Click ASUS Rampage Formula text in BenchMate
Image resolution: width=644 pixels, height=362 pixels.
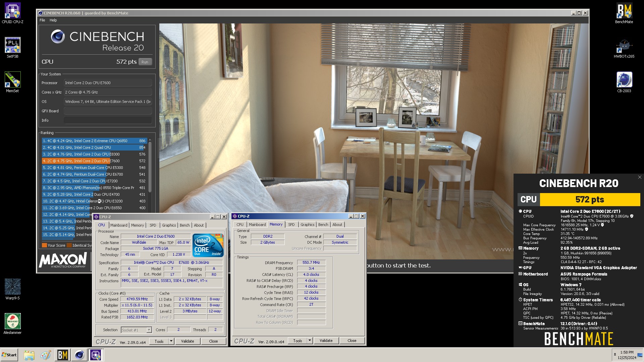point(584,274)
